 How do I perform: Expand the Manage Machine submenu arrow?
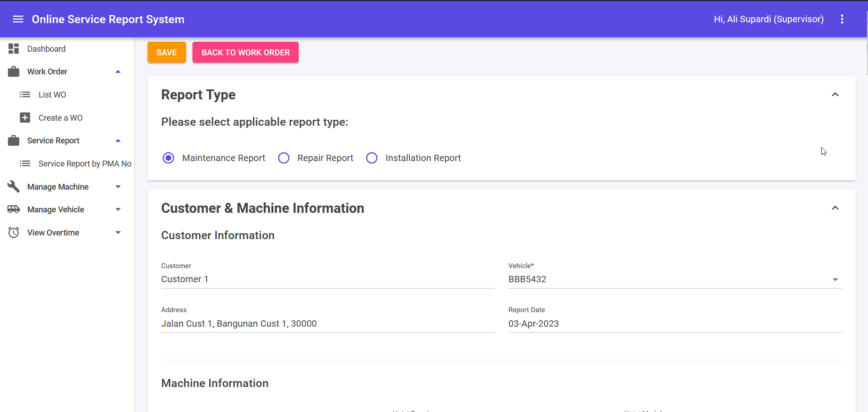[x=118, y=186]
